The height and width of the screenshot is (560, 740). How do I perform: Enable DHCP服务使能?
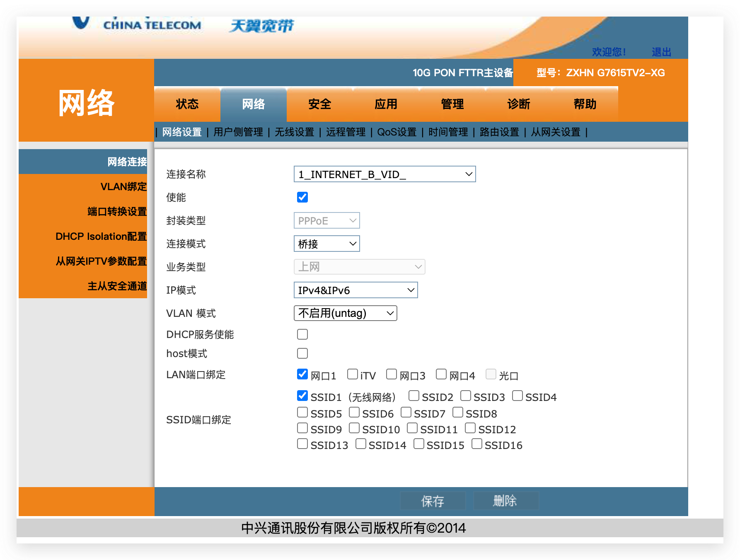pyautogui.click(x=302, y=334)
